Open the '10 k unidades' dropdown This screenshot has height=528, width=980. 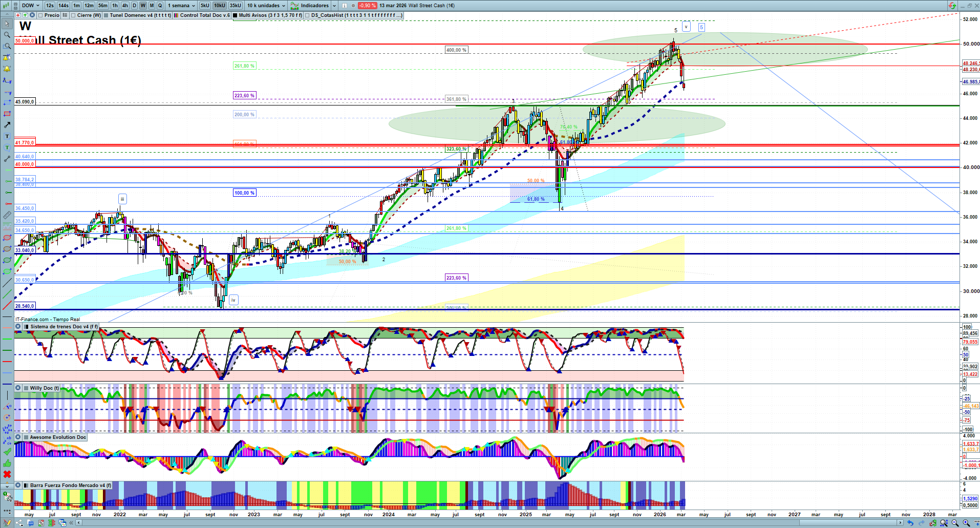click(266, 6)
